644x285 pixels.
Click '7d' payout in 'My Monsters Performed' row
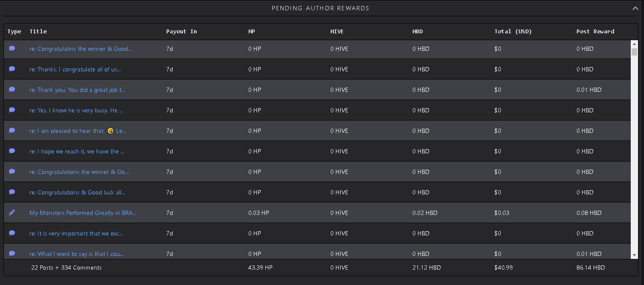point(170,213)
